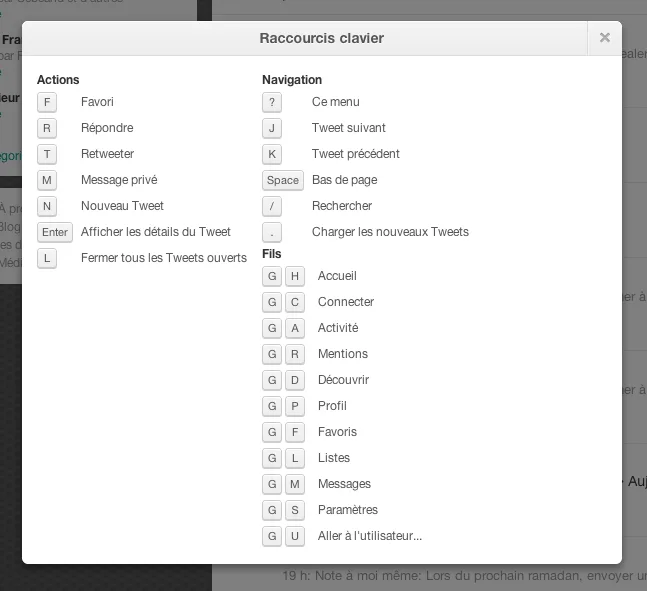Click the K key for Tweet précédent

272,154
